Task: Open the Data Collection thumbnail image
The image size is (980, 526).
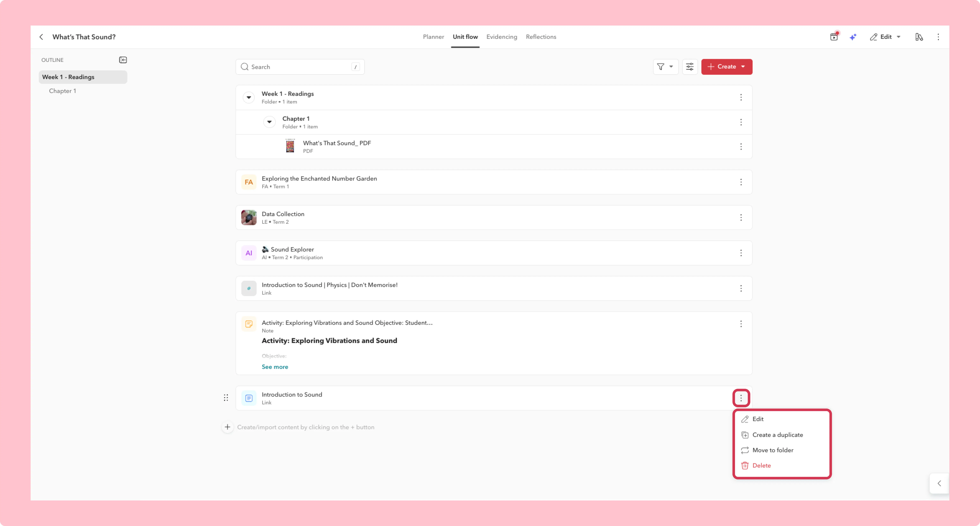Action: pos(249,218)
